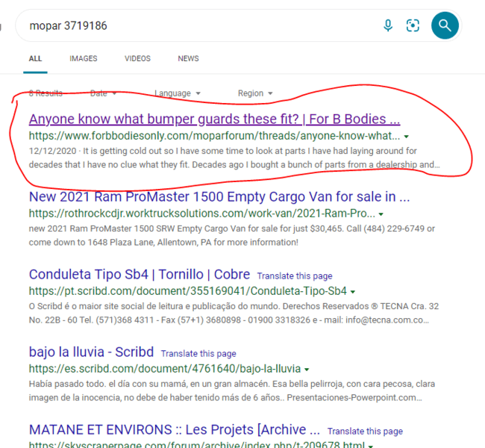Select the All results tab

coord(35,58)
